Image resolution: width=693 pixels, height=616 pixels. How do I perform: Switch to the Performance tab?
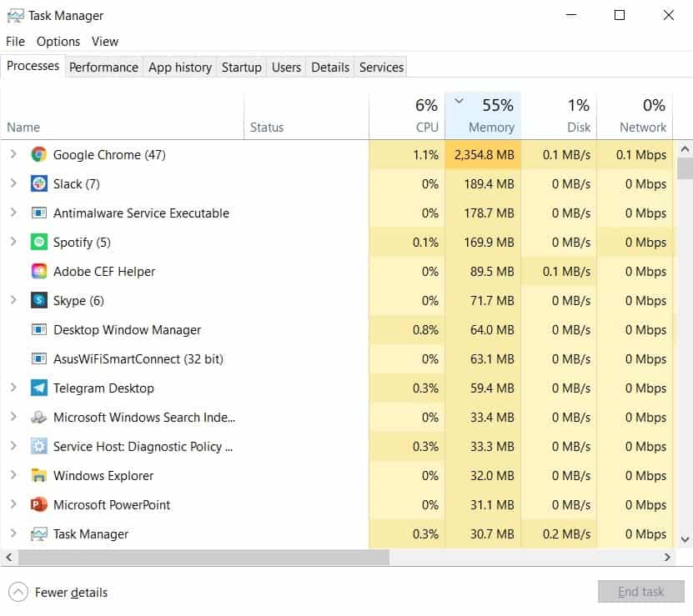103,67
